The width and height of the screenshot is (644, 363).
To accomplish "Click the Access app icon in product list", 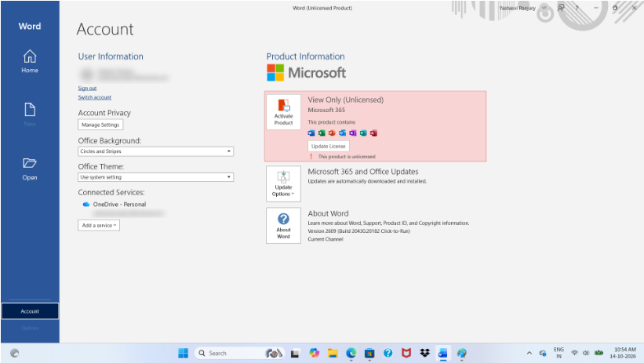I will pyautogui.click(x=373, y=133).
